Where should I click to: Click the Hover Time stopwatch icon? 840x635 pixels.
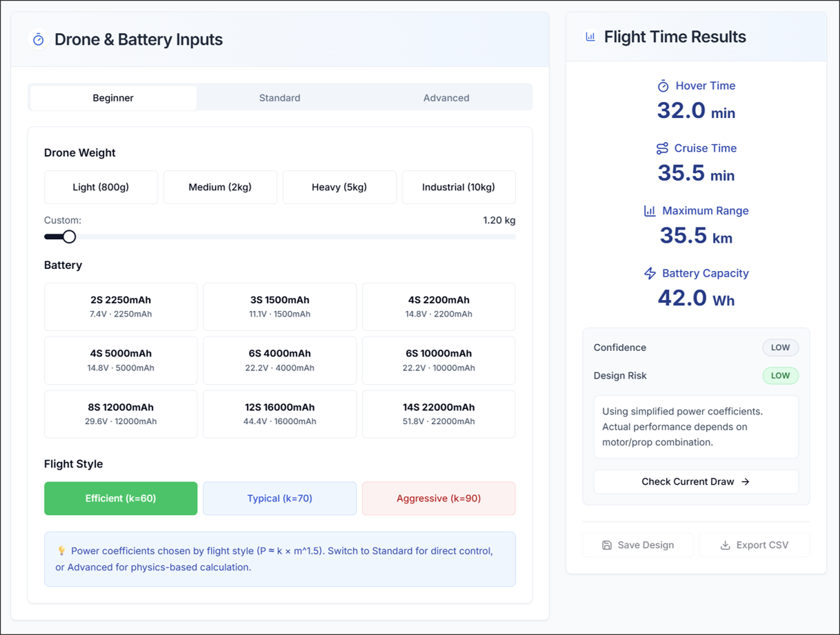(663, 85)
